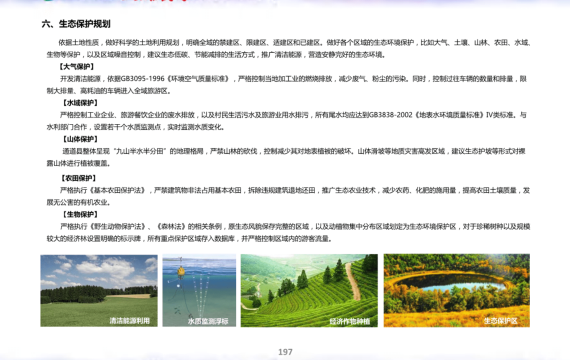Screen dimensions: 570x360
Task: Select the 【生物保护】 section heading
Action: pos(80,215)
